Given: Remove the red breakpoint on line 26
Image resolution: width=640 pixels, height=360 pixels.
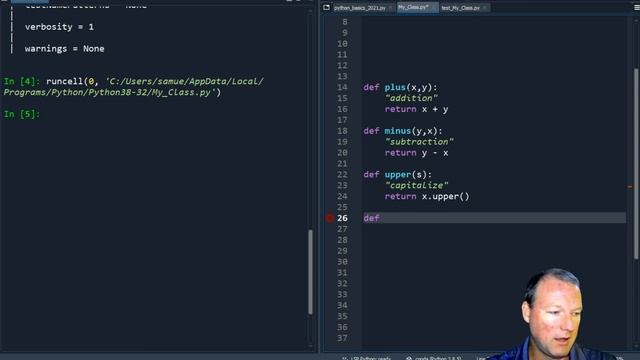Looking at the screenshot, I should coord(330,218).
